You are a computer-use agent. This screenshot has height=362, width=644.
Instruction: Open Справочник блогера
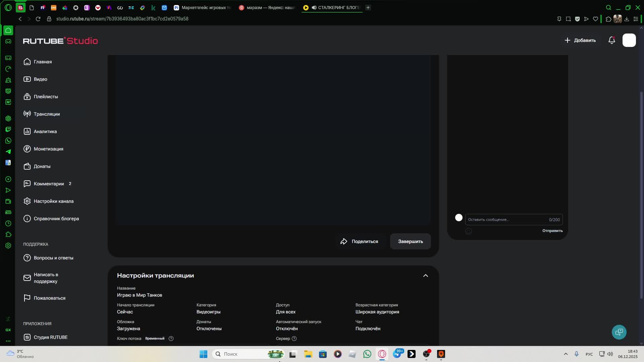pos(51,219)
